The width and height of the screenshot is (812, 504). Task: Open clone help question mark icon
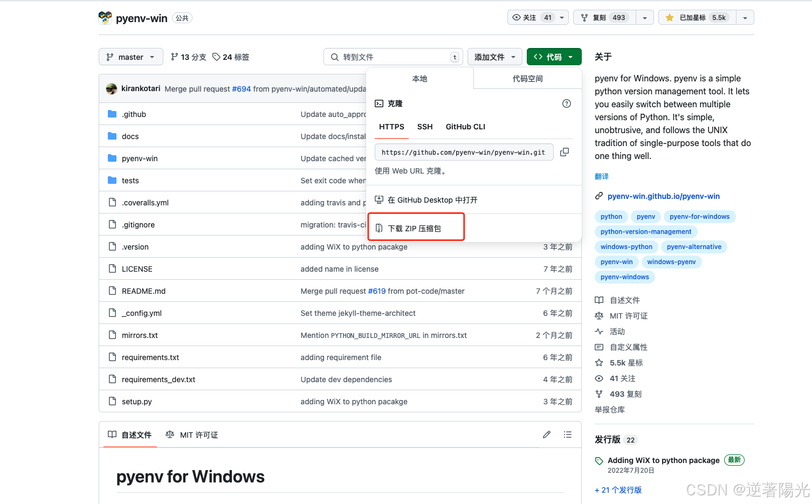click(x=567, y=103)
